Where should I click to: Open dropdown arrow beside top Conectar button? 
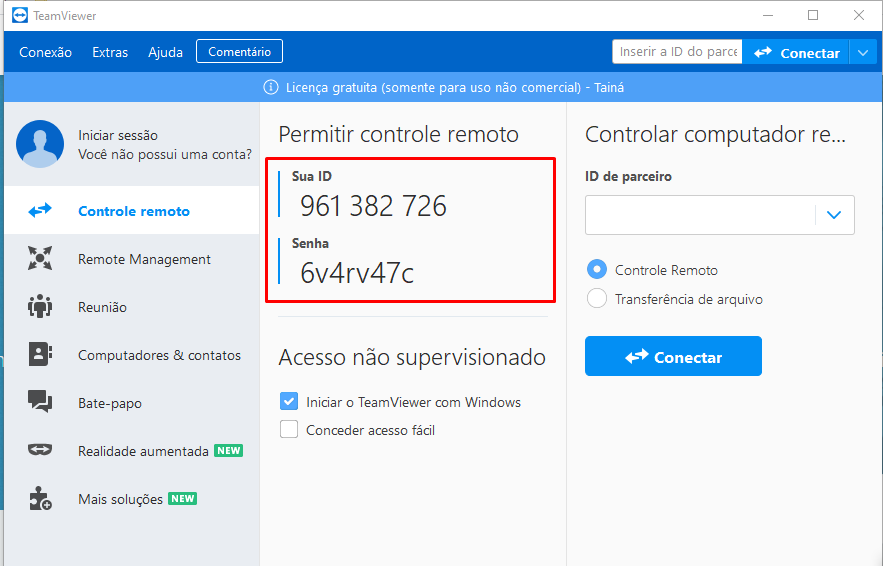863,53
